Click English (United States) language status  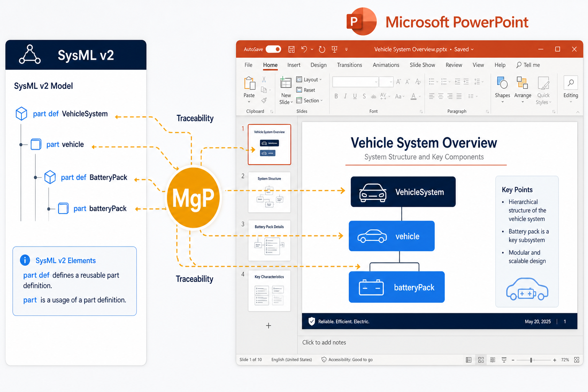pyautogui.click(x=292, y=360)
